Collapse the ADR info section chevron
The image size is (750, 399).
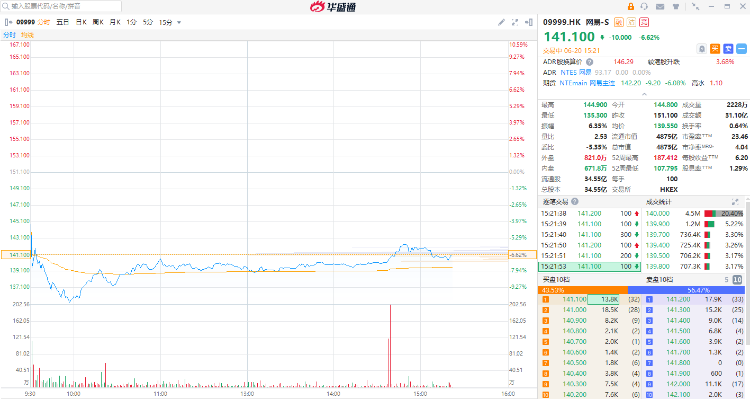(644, 94)
